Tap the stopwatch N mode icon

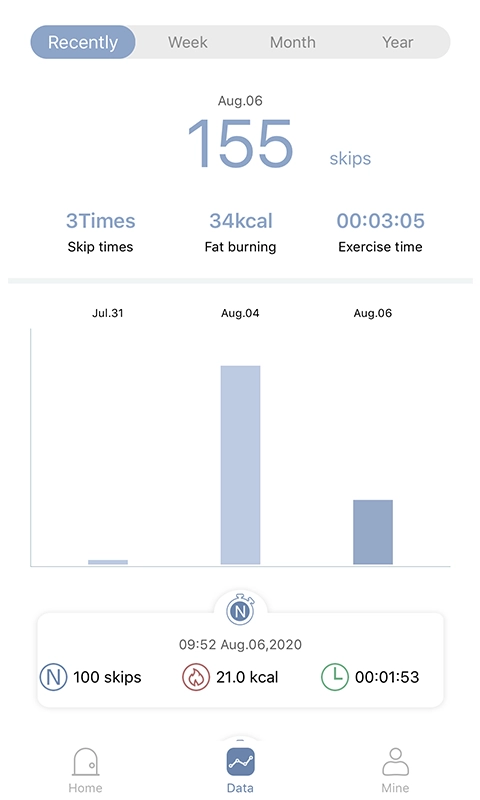tap(240, 609)
